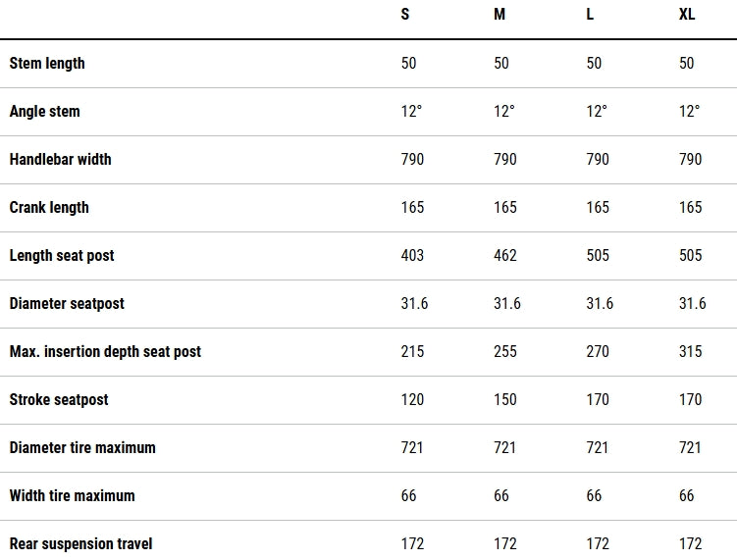Screen dimensions: 737x560
Task: Click the S size column header
Action: [405, 14]
